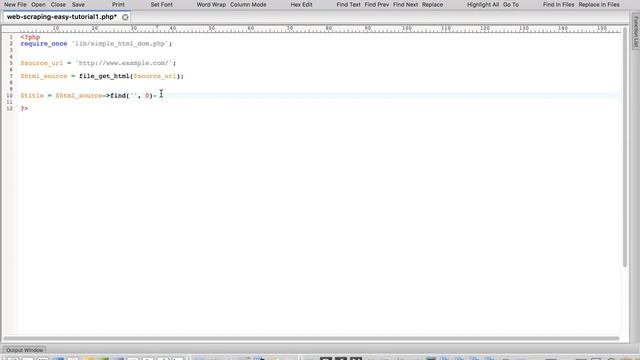Toggle Highlight All in the toolbar

pos(483,4)
